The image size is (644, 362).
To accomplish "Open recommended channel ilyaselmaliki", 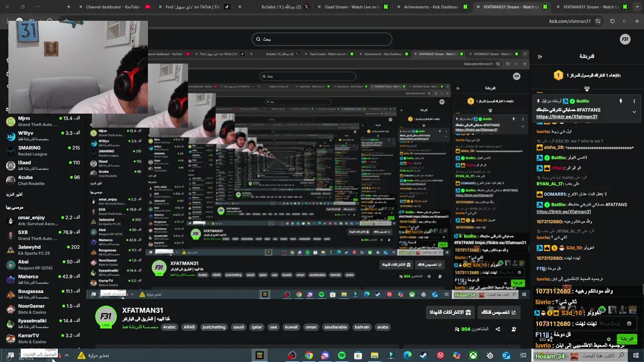I will pyautogui.click(x=43, y=323).
